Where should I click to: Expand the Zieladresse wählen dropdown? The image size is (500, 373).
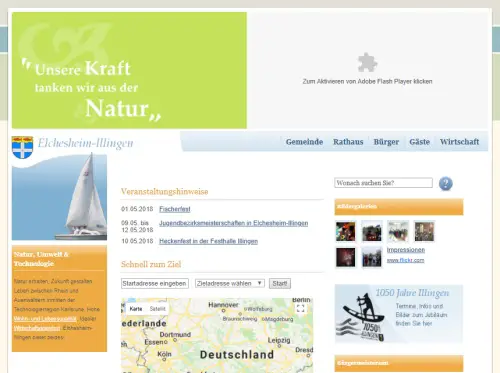coord(230,283)
